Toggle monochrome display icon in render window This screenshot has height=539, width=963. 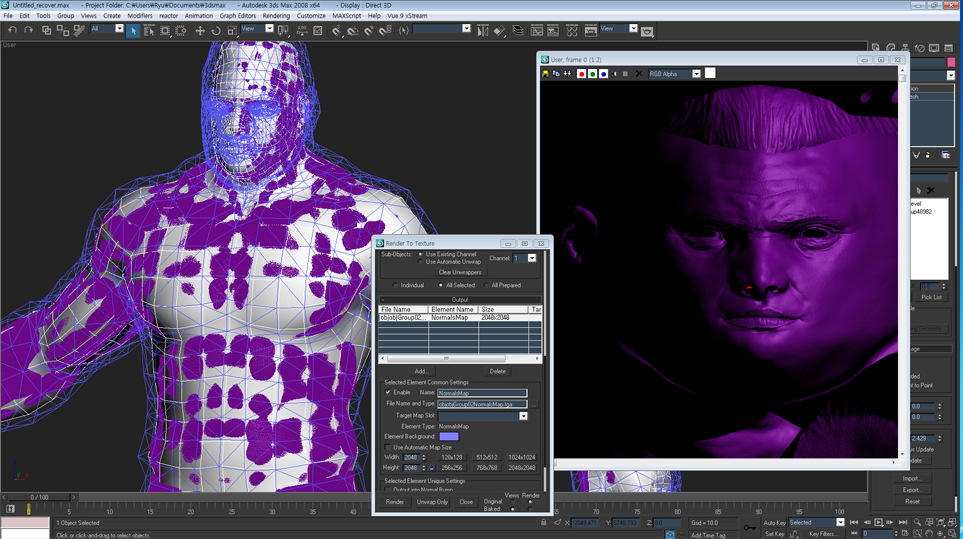click(625, 74)
